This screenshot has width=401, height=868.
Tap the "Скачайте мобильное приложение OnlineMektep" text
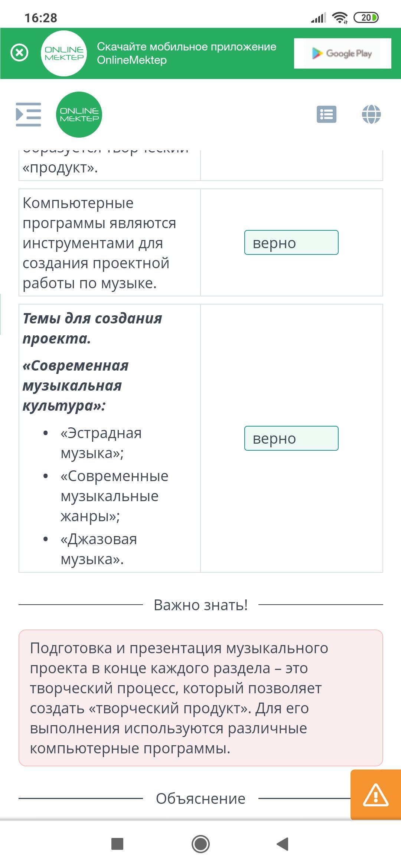point(186,53)
